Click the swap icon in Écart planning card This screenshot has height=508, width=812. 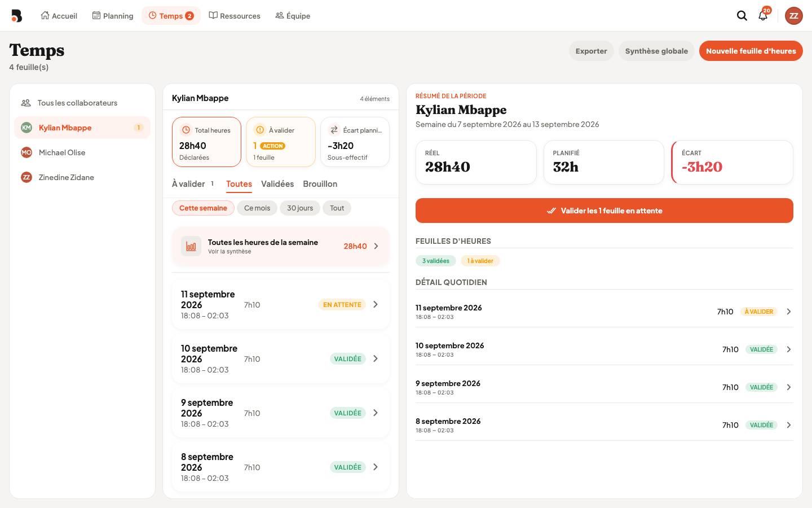pos(334,130)
